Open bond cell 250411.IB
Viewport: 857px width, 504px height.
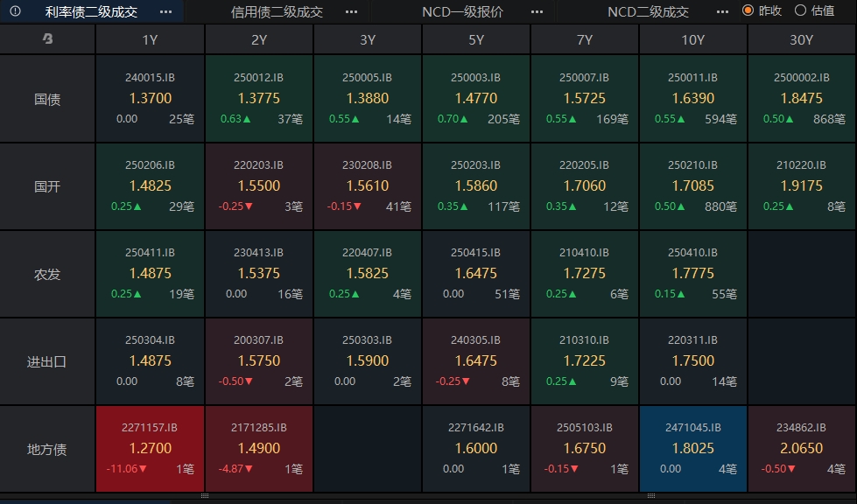point(150,274)
